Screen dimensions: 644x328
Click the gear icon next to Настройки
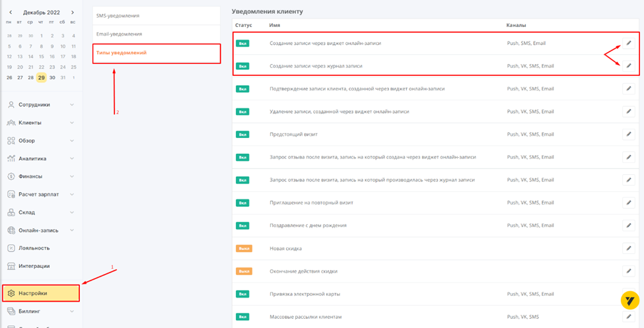click(x=11, y=293)
